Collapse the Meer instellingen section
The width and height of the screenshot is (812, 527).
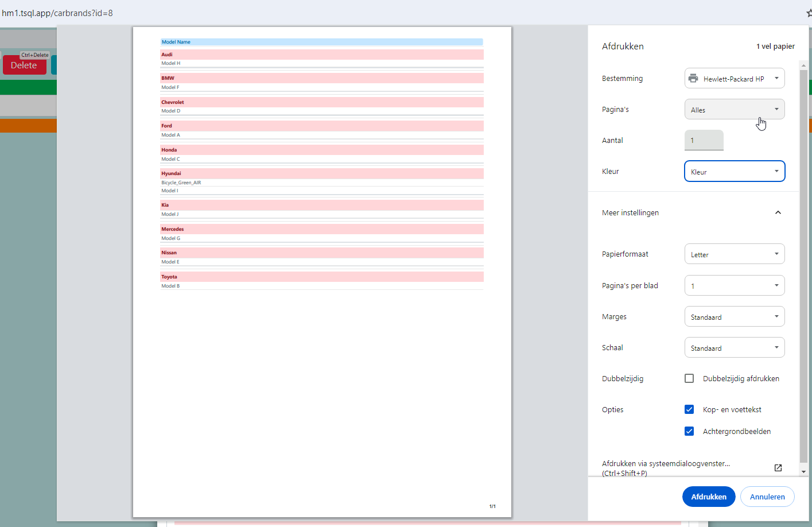778,212
